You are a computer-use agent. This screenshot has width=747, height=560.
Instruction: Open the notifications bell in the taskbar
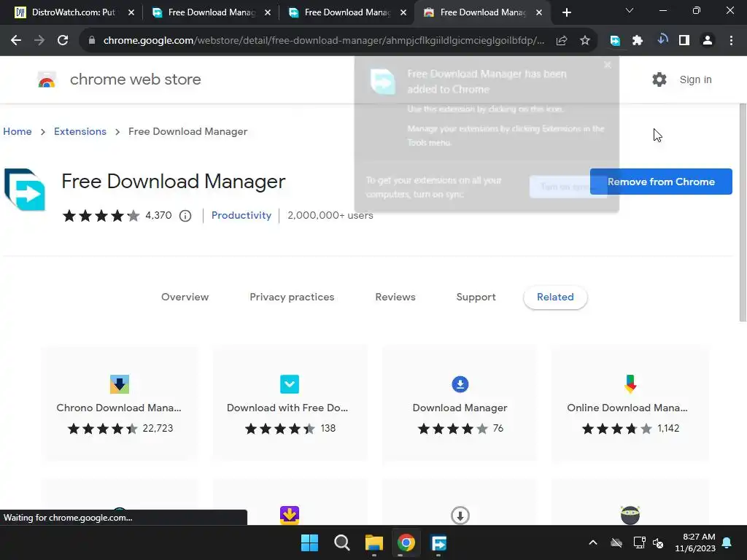(x=727, y=542)
